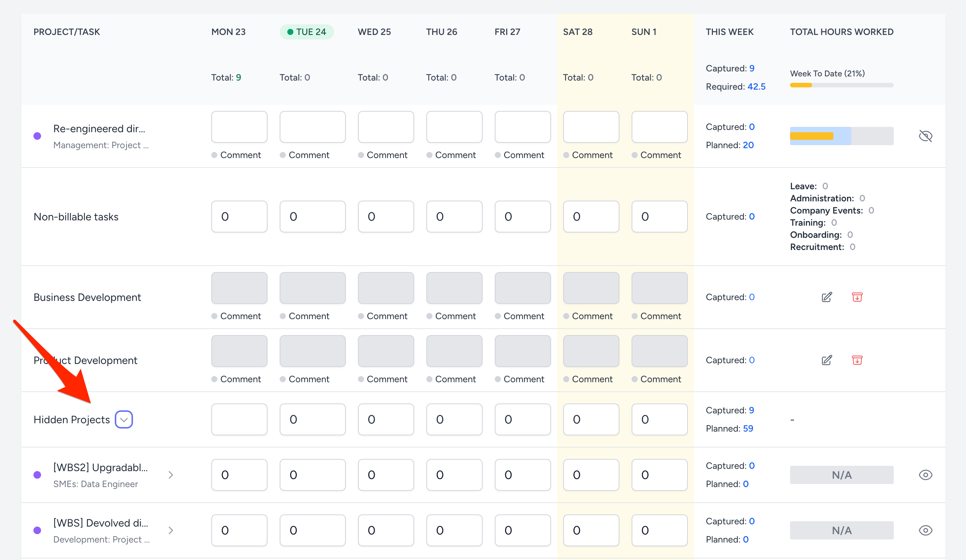Click Thursday hours field for Business Development
Viewport: 966px width, 560px height.
454,288
